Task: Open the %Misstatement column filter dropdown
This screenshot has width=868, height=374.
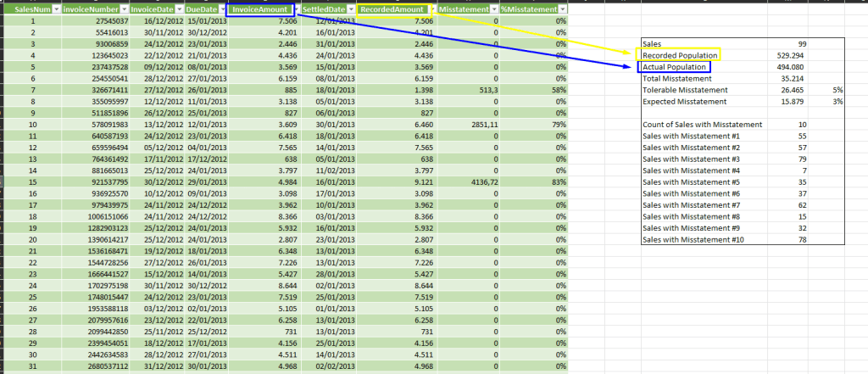Action: (x=563, y=9)
